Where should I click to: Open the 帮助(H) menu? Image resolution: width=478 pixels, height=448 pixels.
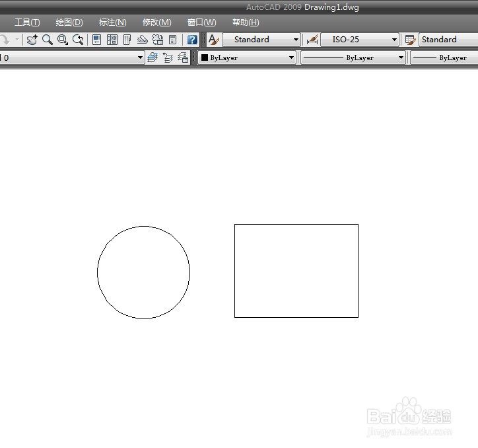point(246,22)
